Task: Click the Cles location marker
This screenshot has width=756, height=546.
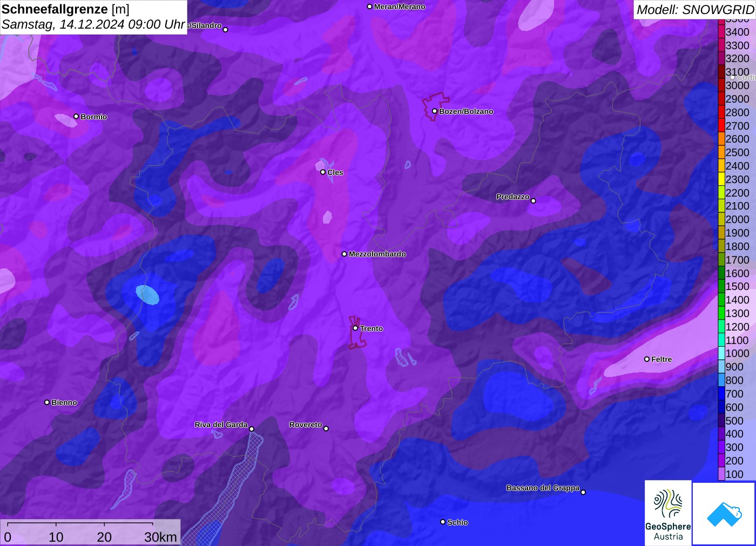Action: 323,172
